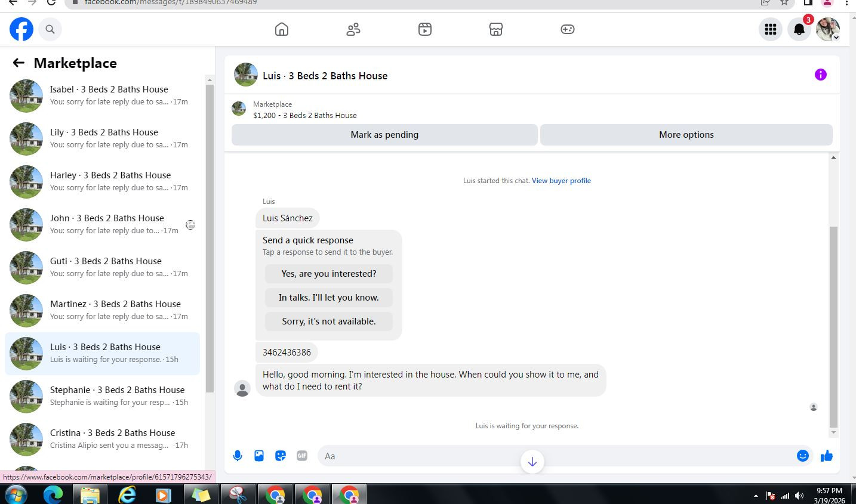Open Martinez's conversation
The width and height of the screenshot is (856, 504).
point(102,310)
